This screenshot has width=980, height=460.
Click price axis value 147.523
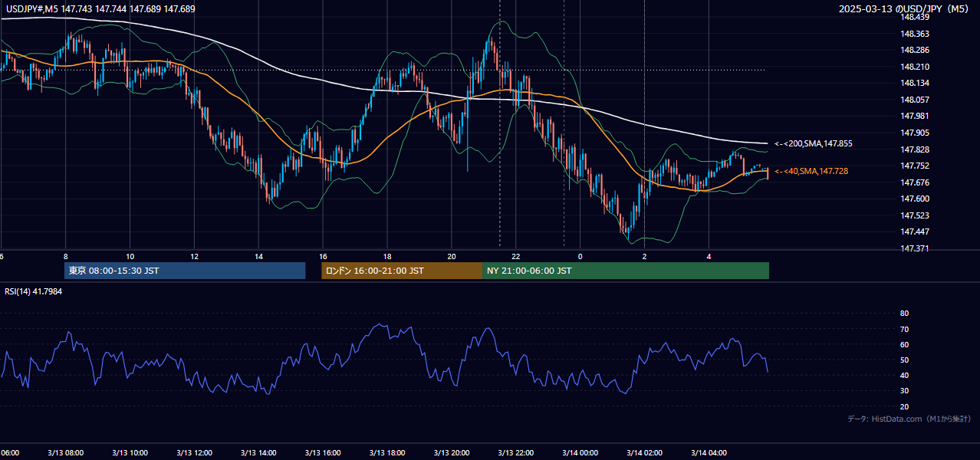click(916, 215)
